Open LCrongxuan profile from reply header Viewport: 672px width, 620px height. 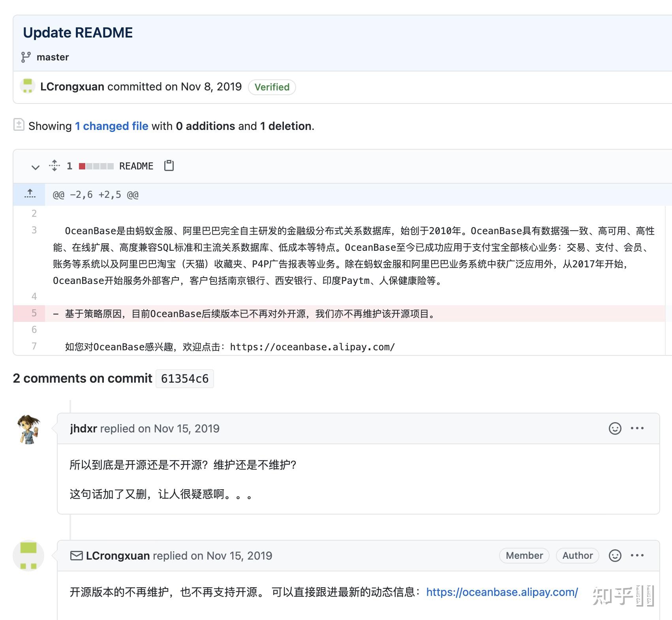coord(118,556)
